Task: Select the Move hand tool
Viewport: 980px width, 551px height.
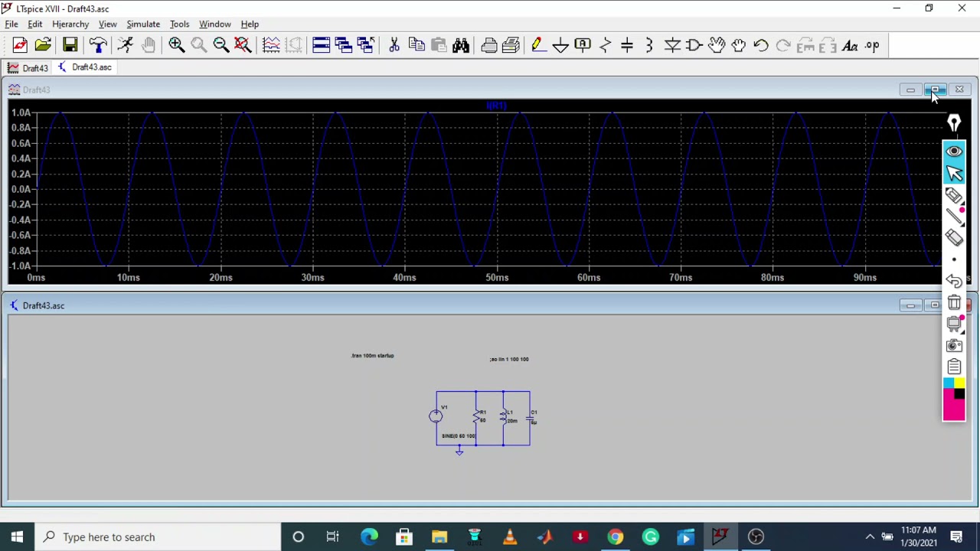Action: 716,46
